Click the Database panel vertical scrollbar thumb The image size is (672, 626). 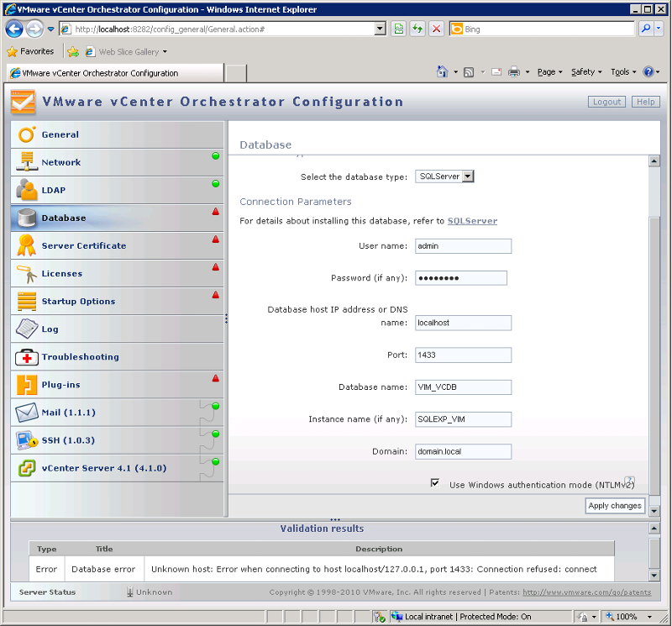(x=654, y=356)
